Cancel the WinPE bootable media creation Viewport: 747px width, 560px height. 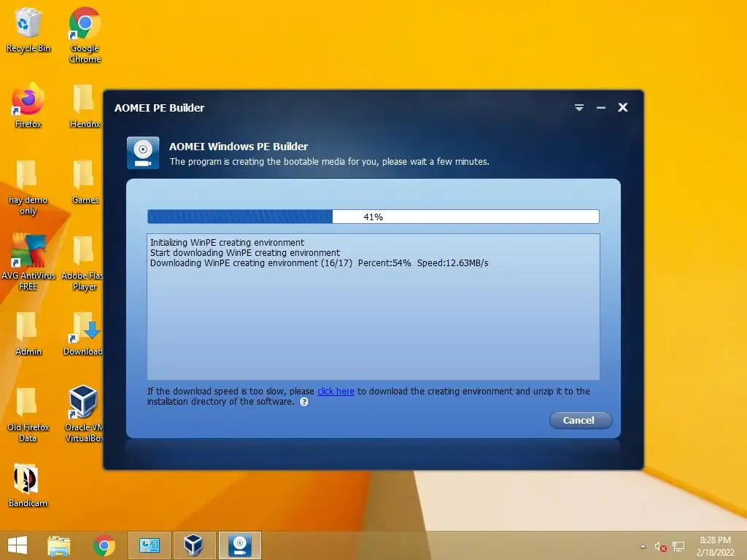(x=580, y=420)
